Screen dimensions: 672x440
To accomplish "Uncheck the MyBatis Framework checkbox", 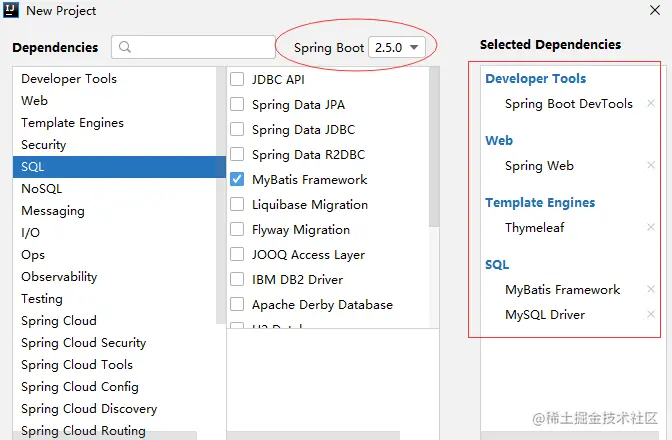I will coord(237,180).
